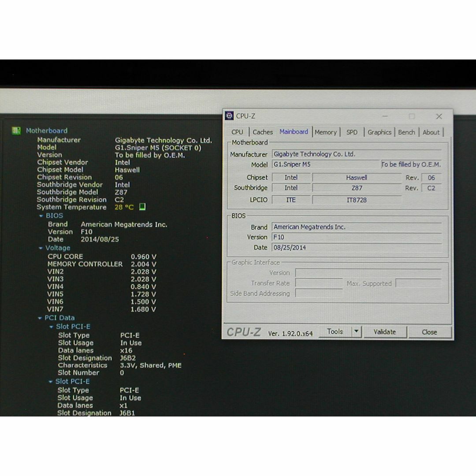Click the green System Temperature indicator icon
The width and height of the screenshot is (476, 476).
click(x=142, y=207)
